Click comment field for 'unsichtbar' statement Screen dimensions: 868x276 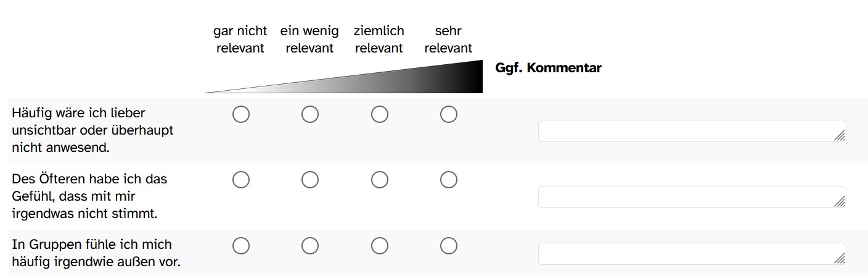692,131
